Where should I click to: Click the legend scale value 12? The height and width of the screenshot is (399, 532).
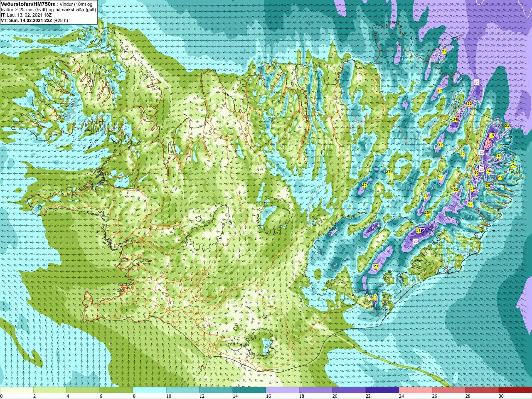(202, 397)
